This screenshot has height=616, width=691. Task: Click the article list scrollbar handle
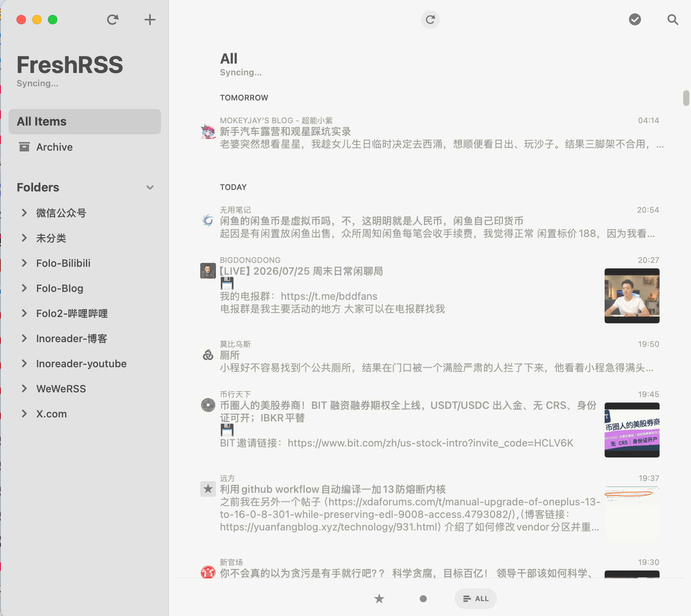click(686, 98)
